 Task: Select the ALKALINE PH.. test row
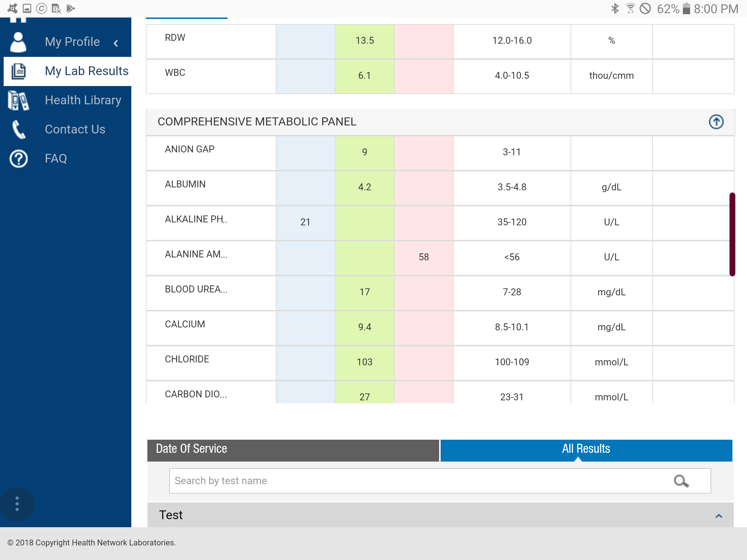coord(196,219)
